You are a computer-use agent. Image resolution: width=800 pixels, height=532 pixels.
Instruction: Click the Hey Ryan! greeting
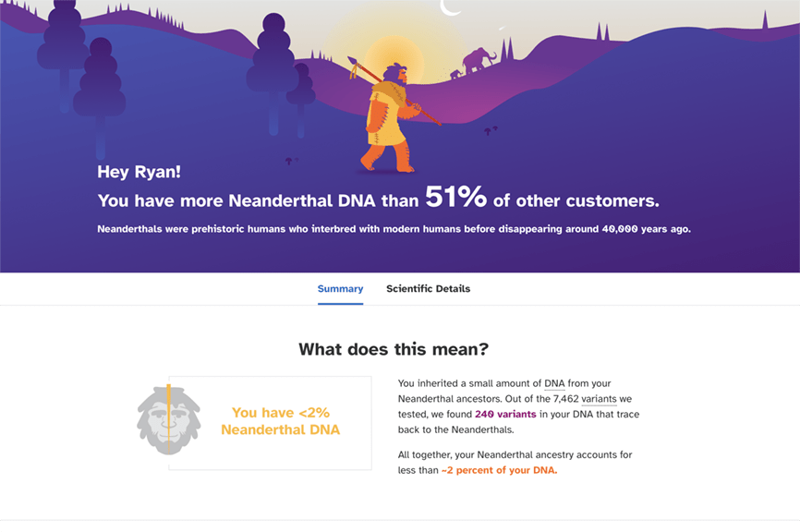point(139,172)
